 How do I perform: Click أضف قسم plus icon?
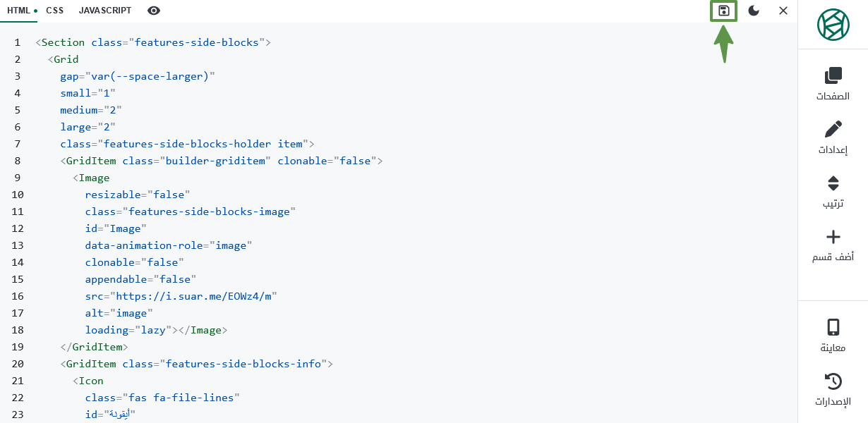(x=833, y=237)
